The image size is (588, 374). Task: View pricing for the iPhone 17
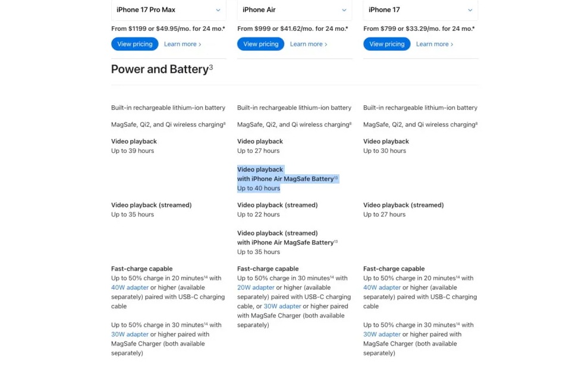click(x=387, y=44)
